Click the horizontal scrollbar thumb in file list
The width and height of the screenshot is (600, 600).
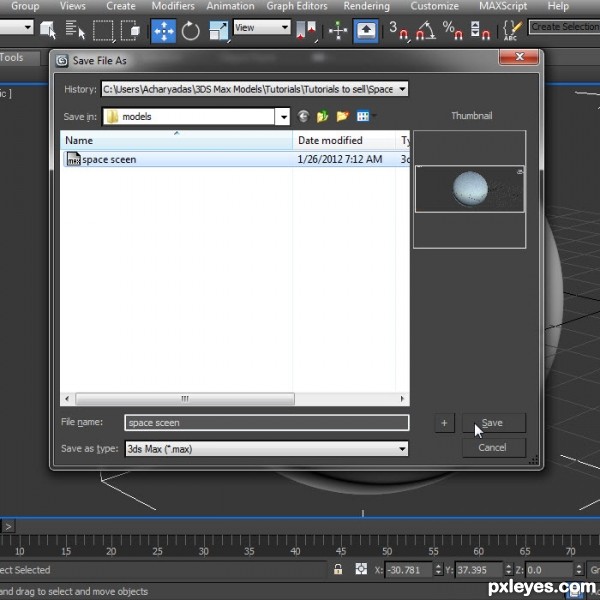pyautogui.click(x=185, y=399)
